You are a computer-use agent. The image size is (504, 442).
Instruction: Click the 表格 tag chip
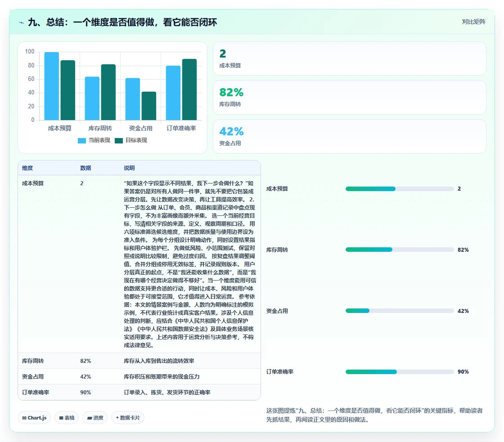click(x=67, y=418)
